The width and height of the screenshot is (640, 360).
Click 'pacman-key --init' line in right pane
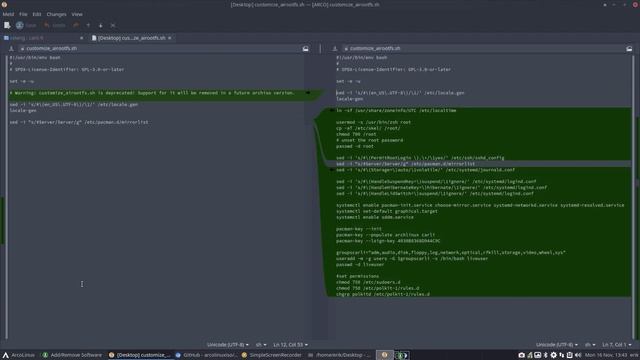click(359, 229)
